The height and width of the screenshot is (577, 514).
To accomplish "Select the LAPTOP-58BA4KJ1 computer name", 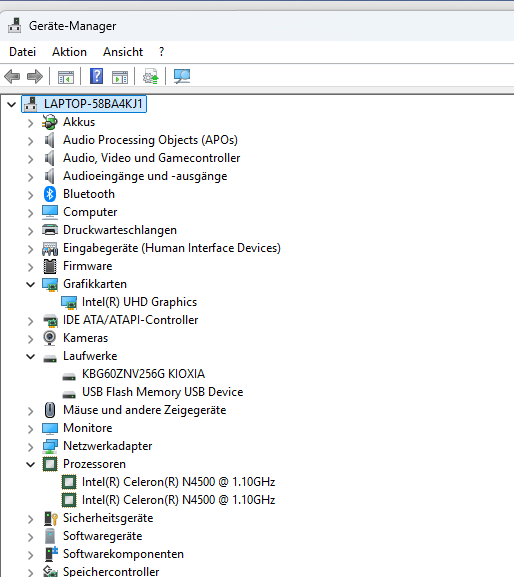I will pyautogui.click(x=93, y=104).
